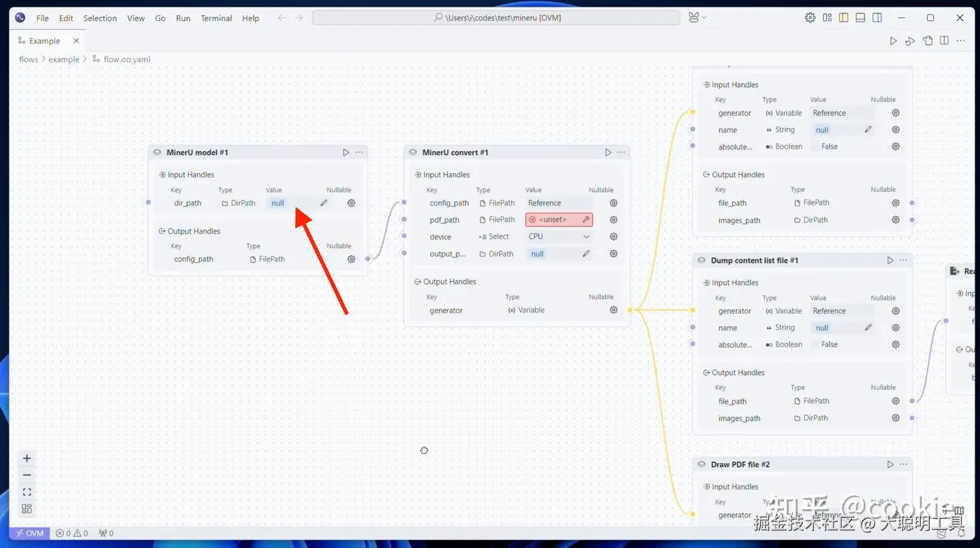
Task: Open the Selection menu
Action: click(100, 18)
